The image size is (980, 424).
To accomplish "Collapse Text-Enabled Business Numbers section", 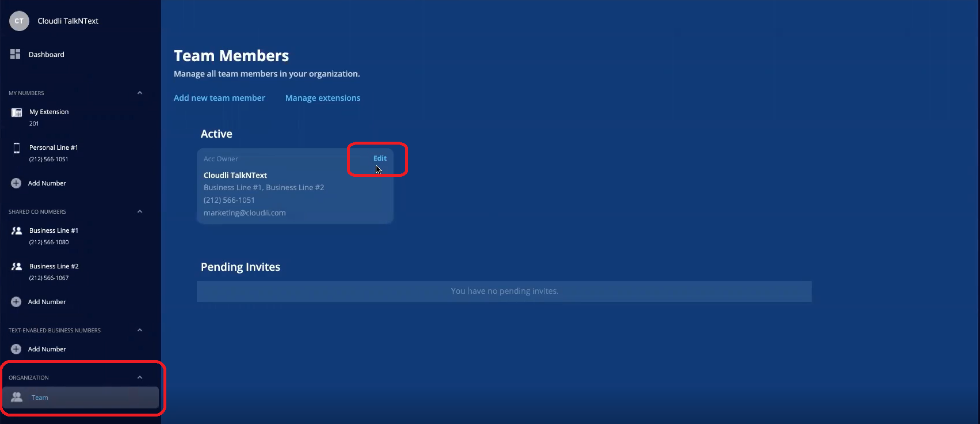I will [140, 330].
